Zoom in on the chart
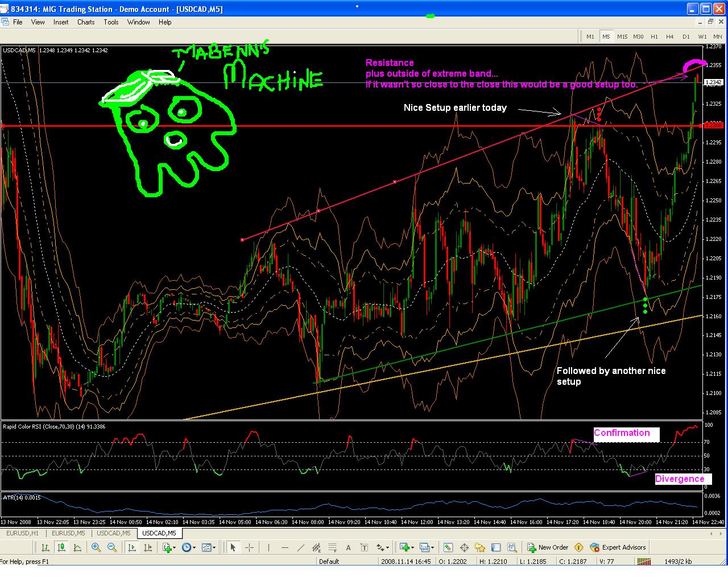 click(x=96, y=547)
